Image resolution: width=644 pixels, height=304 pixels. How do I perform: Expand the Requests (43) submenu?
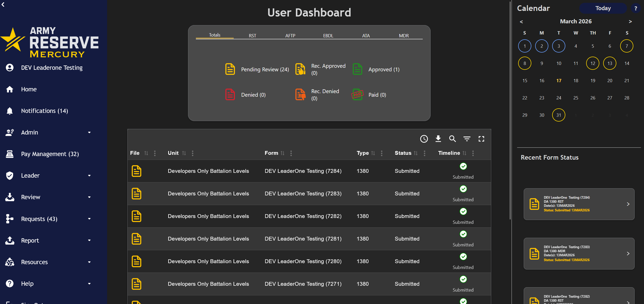pyautogui.click(x=89, y=219)
